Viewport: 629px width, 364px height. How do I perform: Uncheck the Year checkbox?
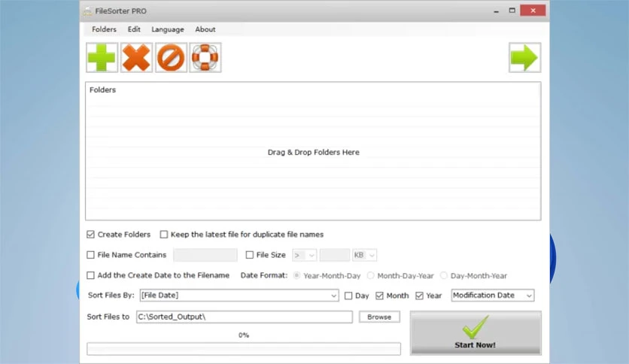[419, 296]
